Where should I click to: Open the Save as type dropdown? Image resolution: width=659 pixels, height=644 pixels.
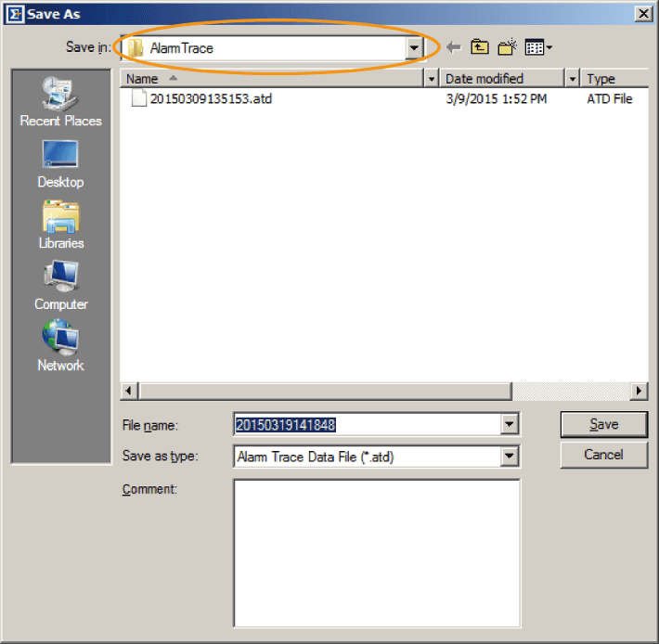coord(510,457)
